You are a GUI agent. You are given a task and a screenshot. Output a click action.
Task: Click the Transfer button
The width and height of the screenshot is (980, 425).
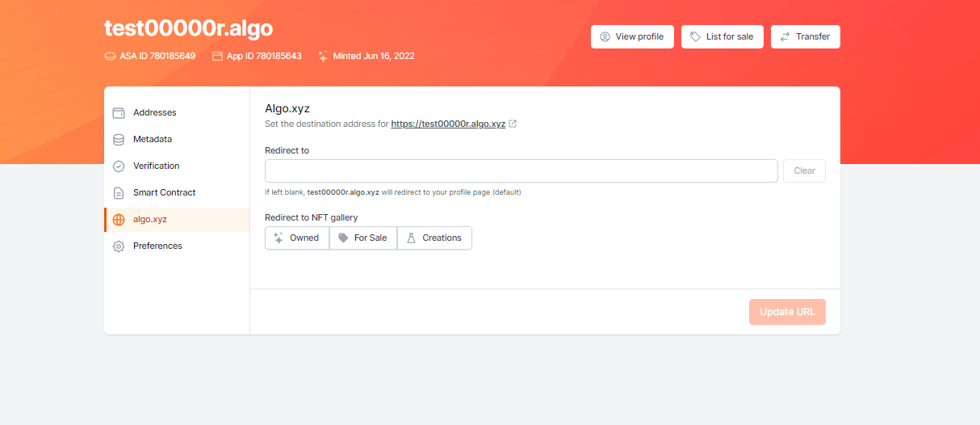coord(805,37)
